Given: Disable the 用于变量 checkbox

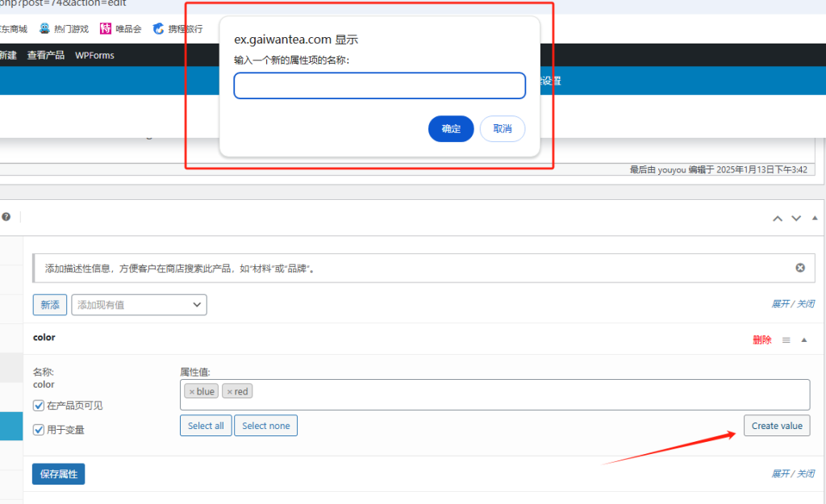Looking at the screenshot, I should tap(37, 429).
